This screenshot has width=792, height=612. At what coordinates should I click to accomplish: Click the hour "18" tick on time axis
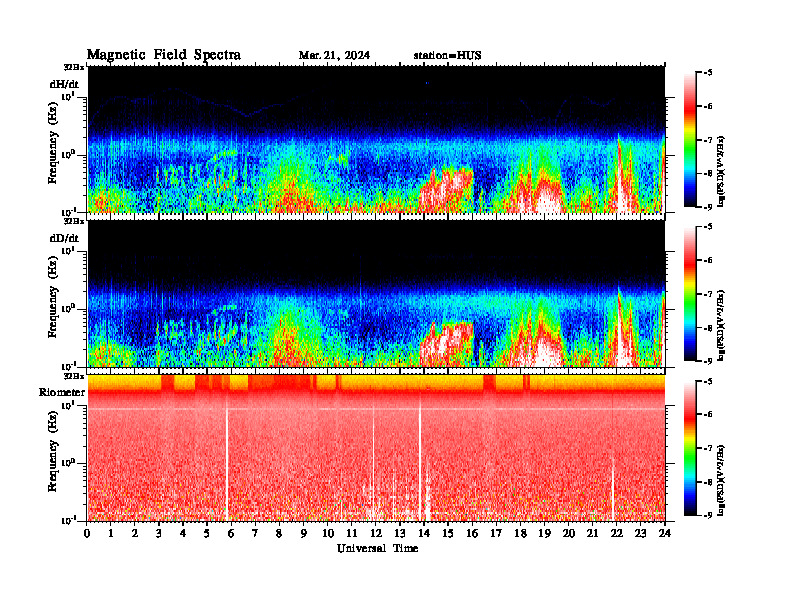(x=520, y=533)
